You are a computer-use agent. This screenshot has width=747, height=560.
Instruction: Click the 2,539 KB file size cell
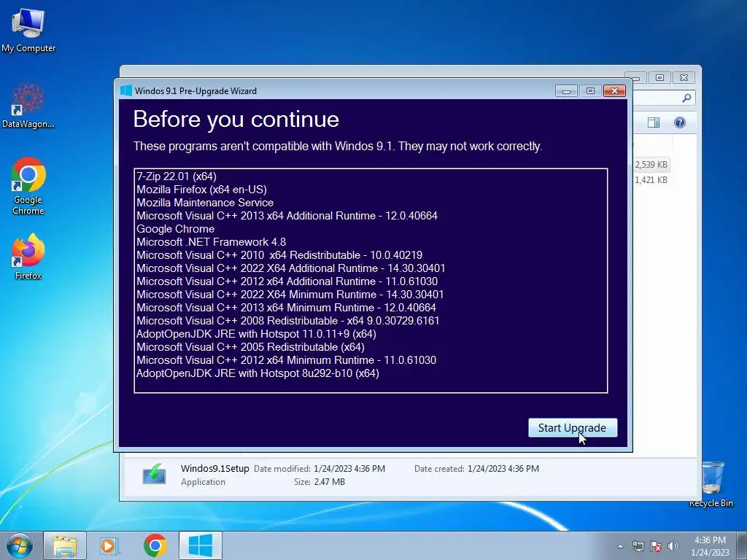tap(651, 165)
